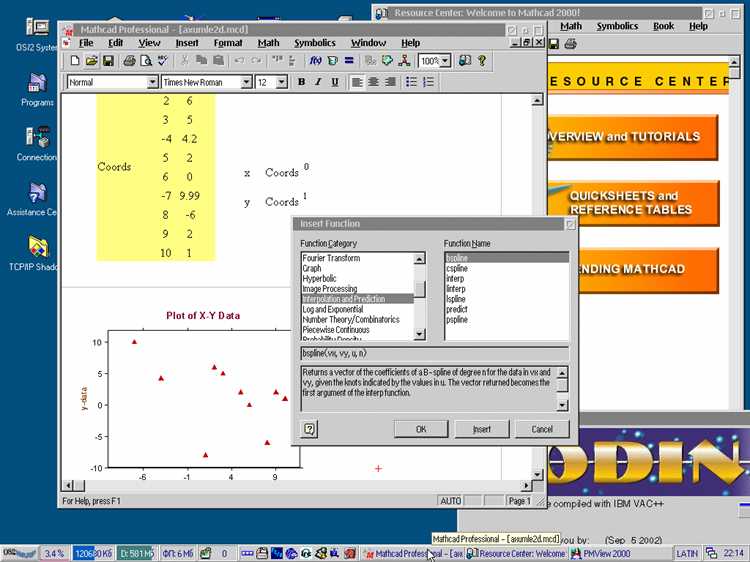Click the Check Spelling toolbar icon
750x562 pixels.
163,61
